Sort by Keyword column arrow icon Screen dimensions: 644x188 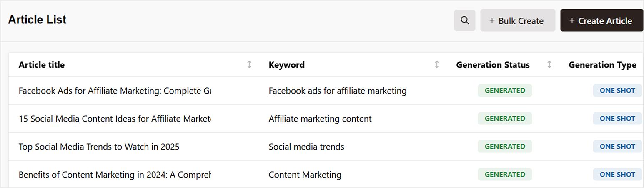[x=437, y=64]
